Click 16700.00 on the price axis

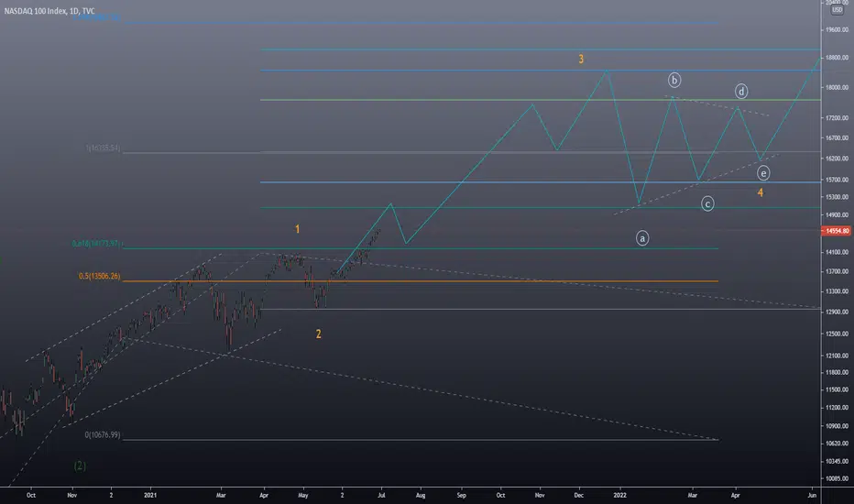(x=837, y=138)
